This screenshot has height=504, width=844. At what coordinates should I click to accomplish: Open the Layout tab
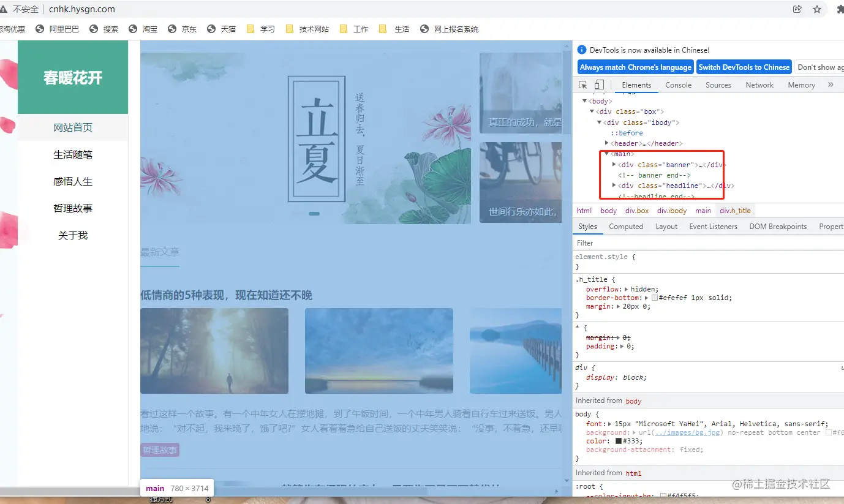[666, 227]
